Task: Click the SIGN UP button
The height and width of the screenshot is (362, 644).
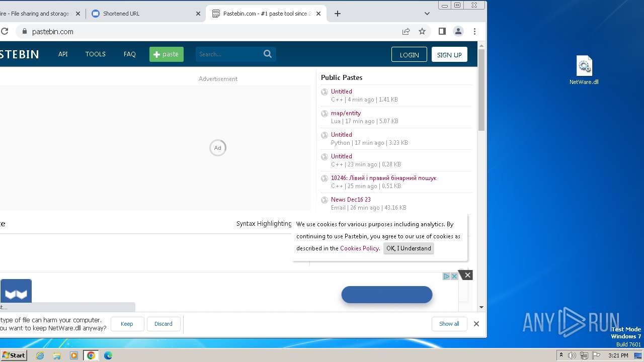Action: [449, 54]
